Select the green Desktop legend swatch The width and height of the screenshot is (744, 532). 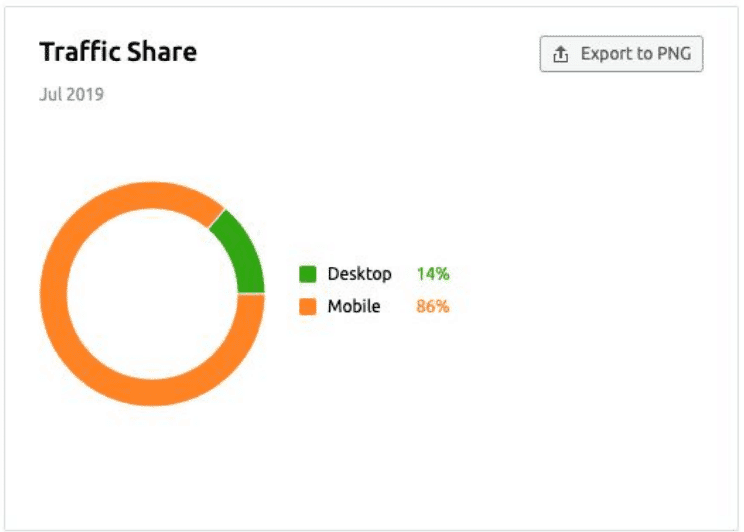click(x=307, y=274)
